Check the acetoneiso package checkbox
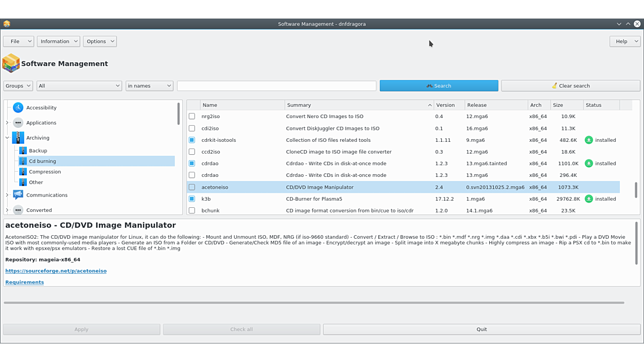The image size is (644, 362). pos(192,187)
